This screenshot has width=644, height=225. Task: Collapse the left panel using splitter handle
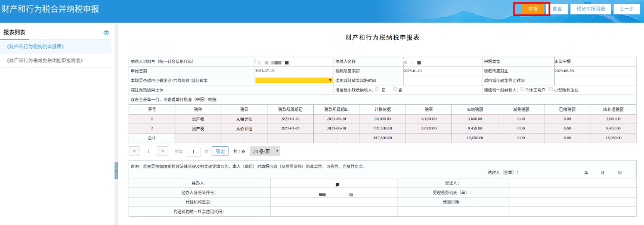click(116, 171)
